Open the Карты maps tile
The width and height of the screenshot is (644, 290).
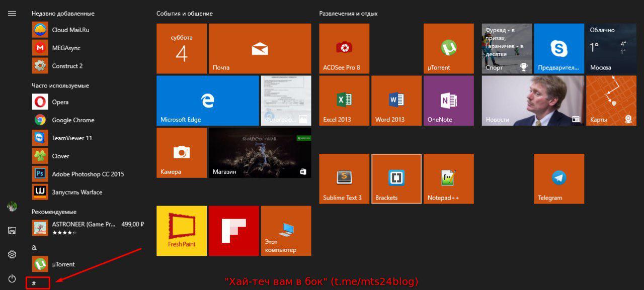pyautogui.click(x=611, y=101)
